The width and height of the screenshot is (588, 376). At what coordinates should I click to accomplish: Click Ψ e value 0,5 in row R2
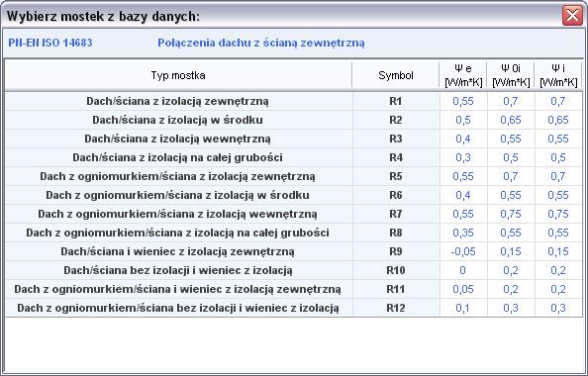coord(463,120)
